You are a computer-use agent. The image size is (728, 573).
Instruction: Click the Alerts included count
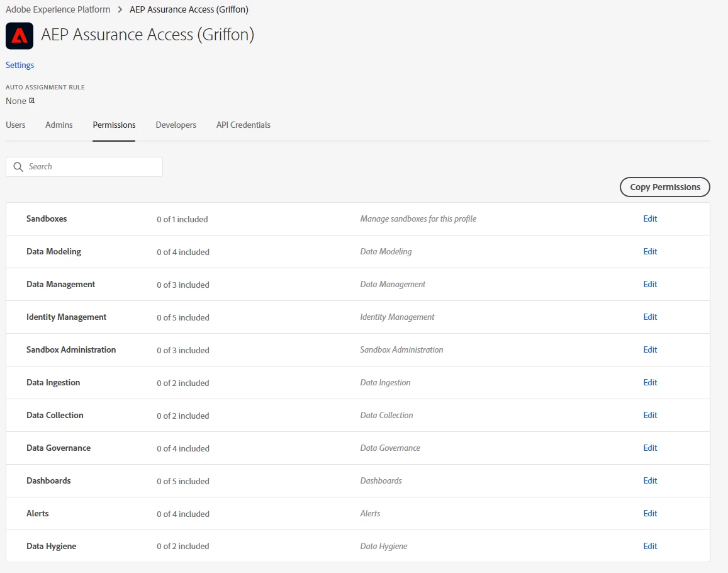[183, 514]
